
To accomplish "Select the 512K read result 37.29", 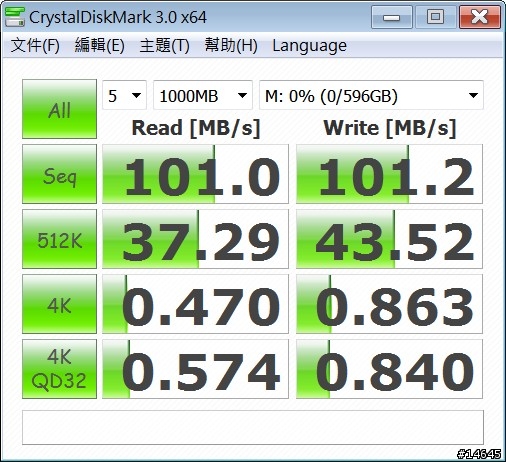I will (195, 239).
